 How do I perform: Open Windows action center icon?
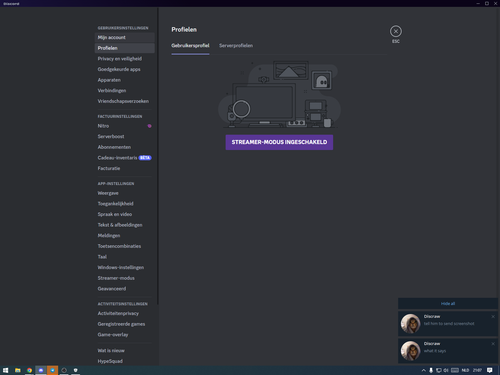click(x=489, y=370)
